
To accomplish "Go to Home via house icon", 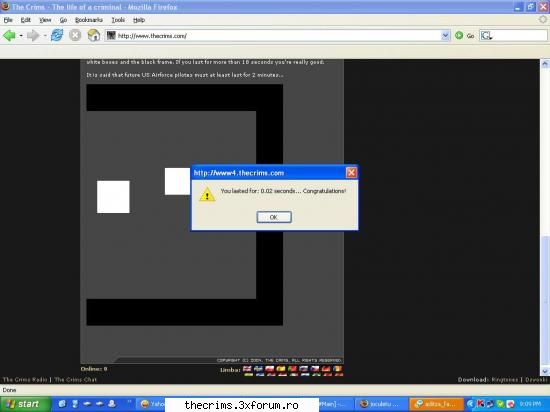I will pyautogui.click(x=94, y=35).
